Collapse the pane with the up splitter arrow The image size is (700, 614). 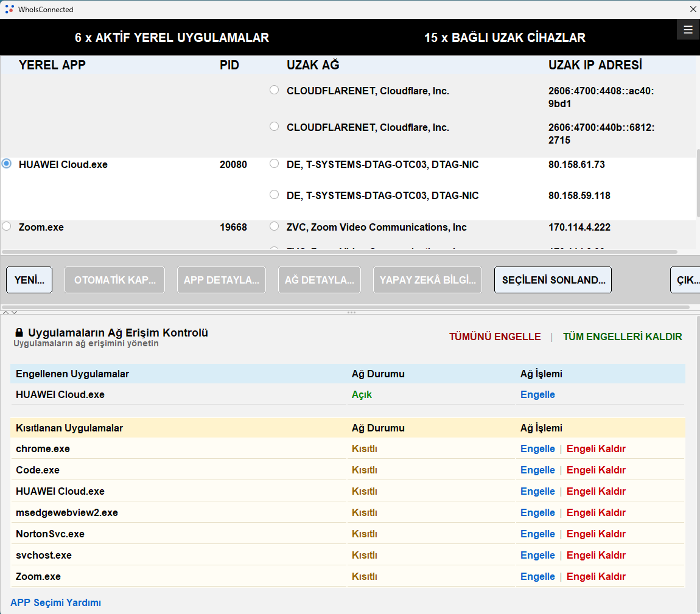pos(6,312)
